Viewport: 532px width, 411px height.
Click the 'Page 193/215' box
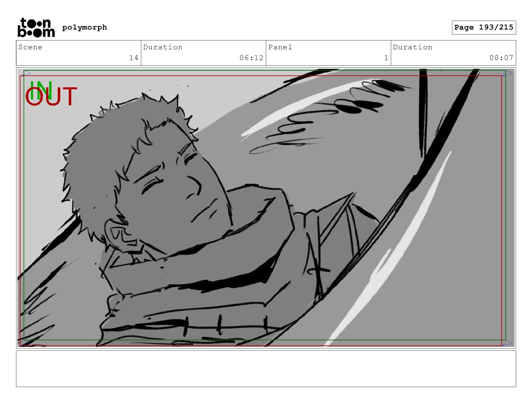(484, 27)
